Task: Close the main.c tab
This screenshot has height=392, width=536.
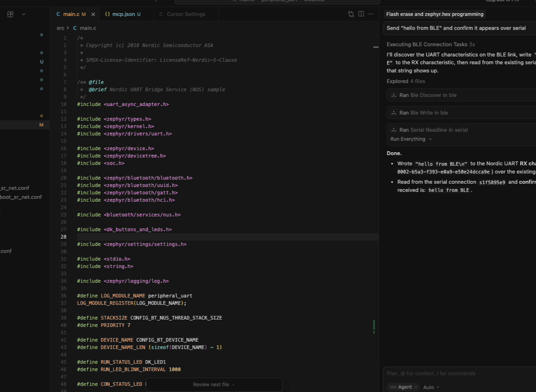Action: (93, 14)
